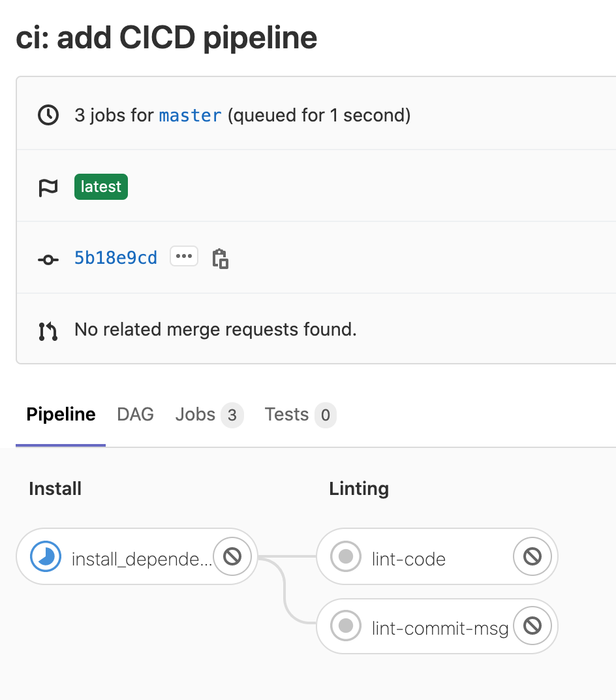This screenshot has height=700, width=616.
Task: Cancel the lint-code job
Action: pos(532,556)
